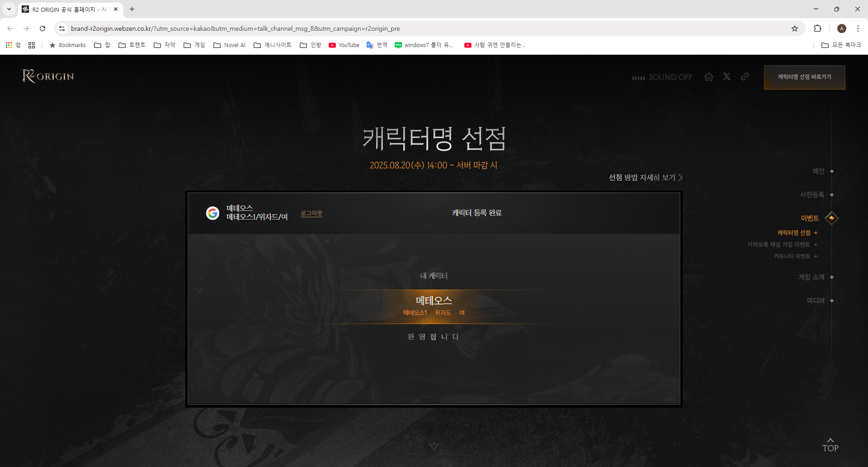Go to 게임 소개 in side navigation
The width and height of the screenshot is (868, 467).
(x=811, y=277)
